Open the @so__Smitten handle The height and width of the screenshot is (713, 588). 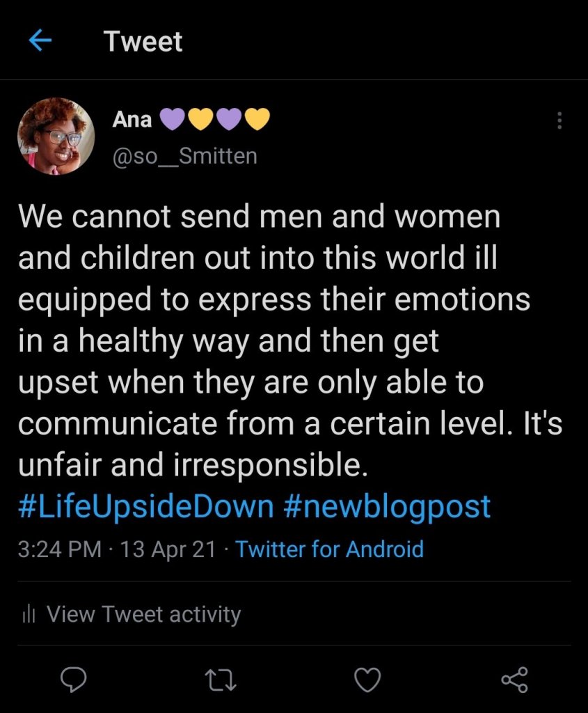click(x=184, y=156)
